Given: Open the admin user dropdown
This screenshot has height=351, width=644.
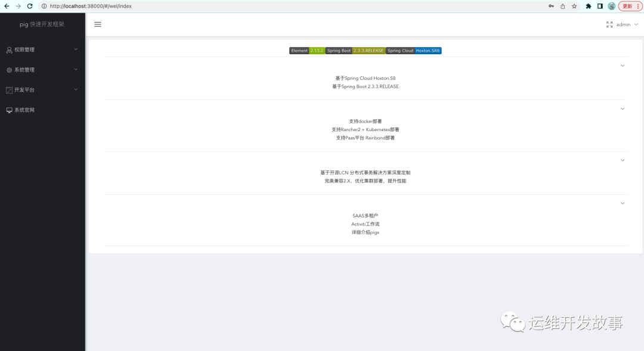Looking at the screenshot, I should [627, 24].
